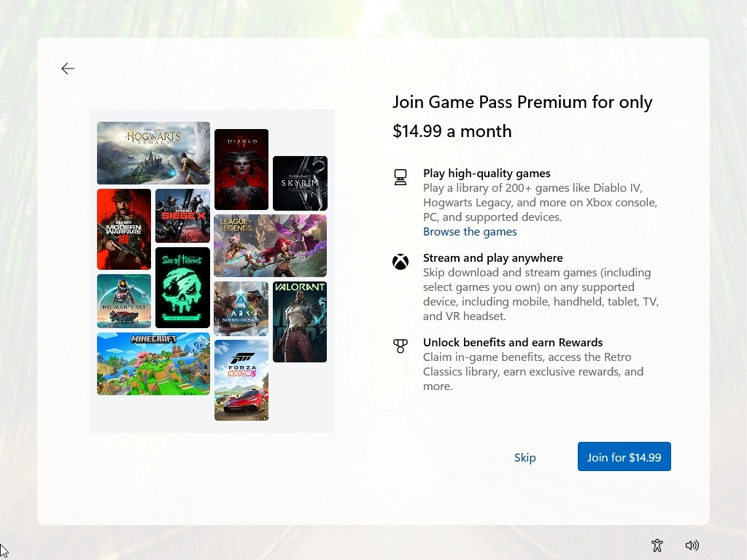Click the back arrow at top left
This screenshot has height=560, width=747.
pyautogui.click(x=68, y=68)
